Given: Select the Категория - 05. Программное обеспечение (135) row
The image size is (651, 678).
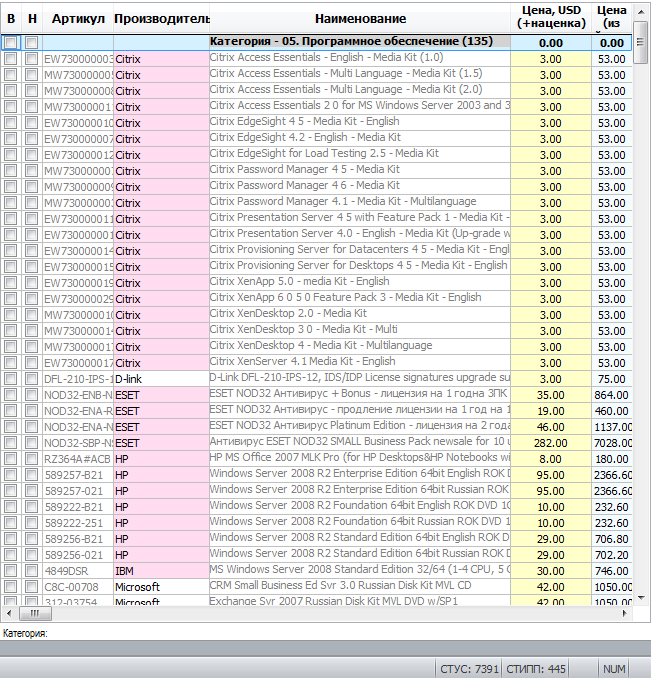Looking at the screenshot, I should pyautogui.click(x=316, y=42).
